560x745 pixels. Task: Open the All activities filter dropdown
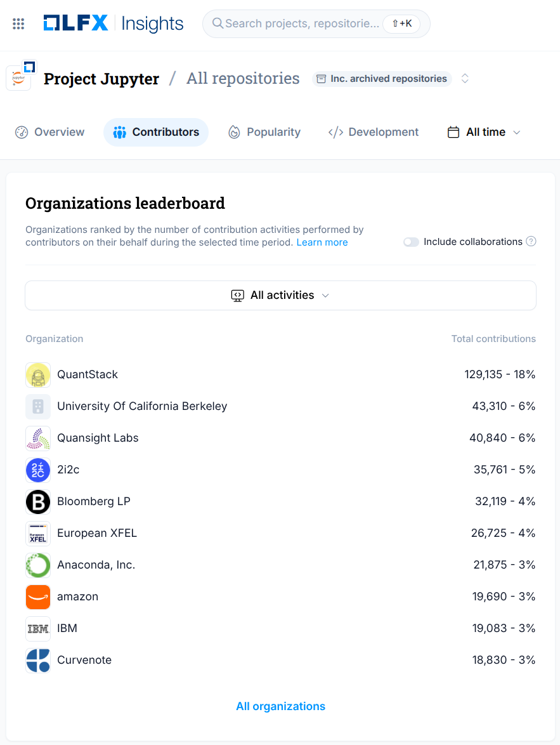pos(281,296)
